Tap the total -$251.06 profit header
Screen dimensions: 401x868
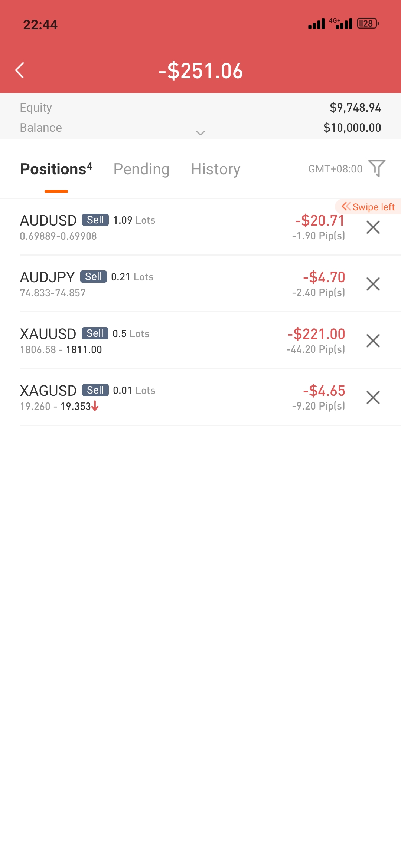click(x=200, y=70)
